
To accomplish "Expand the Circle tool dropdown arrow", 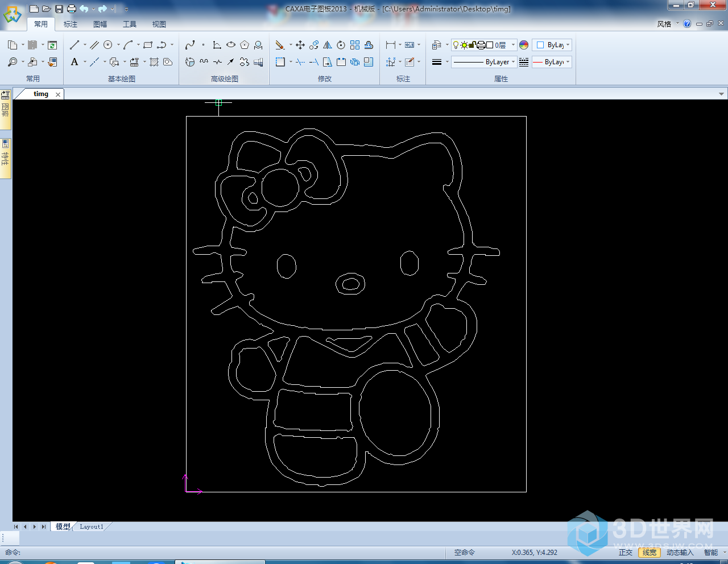I will click(118, 45).
